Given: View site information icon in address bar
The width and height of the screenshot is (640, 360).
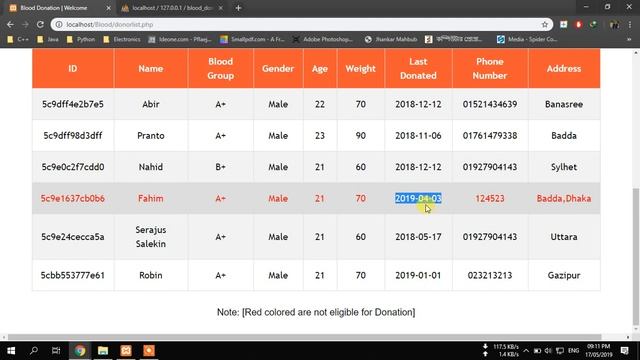Looking at the screenshot, I should coord(59,25).
